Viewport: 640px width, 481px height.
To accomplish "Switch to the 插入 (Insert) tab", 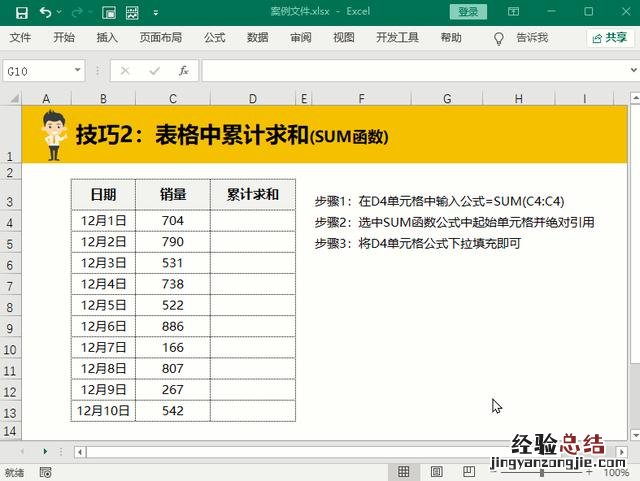I will click(107, 38).
